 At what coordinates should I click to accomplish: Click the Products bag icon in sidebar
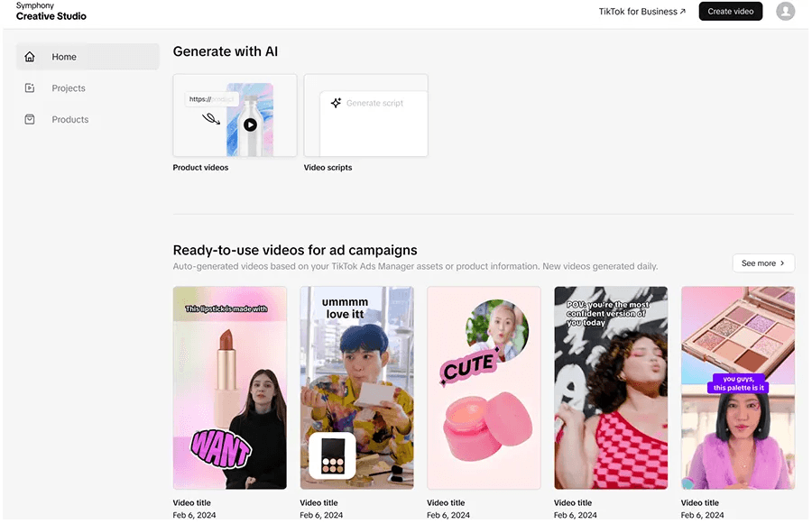pos(30,119)
